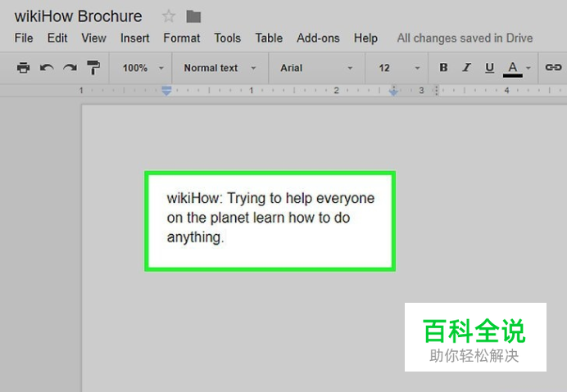This screenshot has width=567, height=392.
Task: Open the View menu
Action: (x=93, y=38)
